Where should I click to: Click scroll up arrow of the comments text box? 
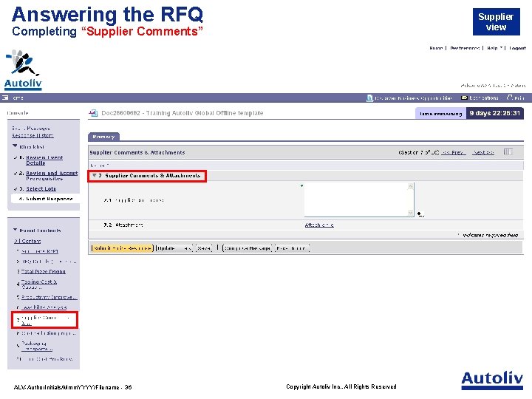pos(411,186)
